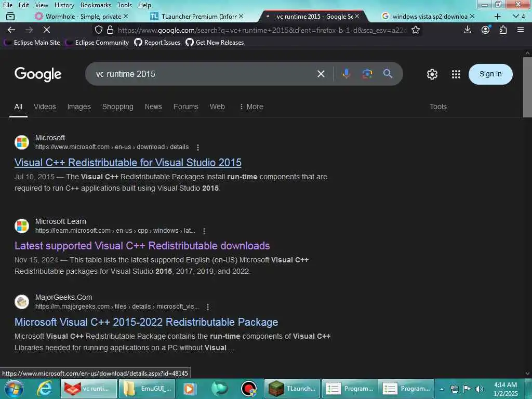Filter results by Images
This screenshot has height=399, width=532.
(79, 107)
